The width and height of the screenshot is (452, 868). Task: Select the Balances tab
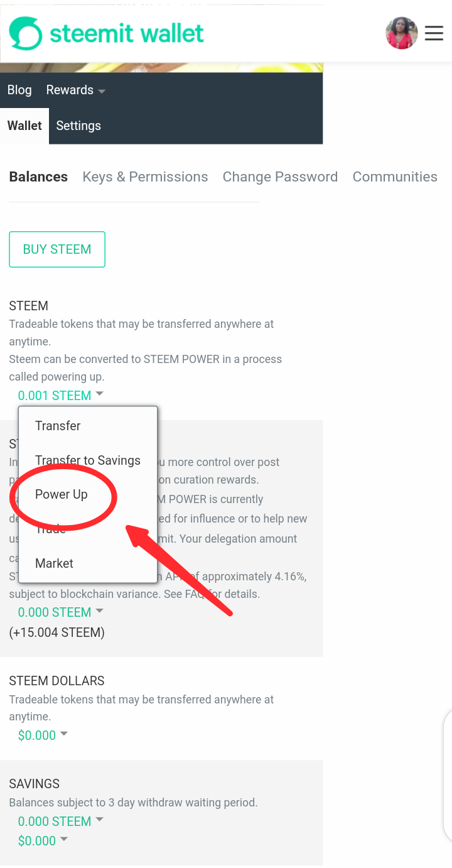point(38,177)
